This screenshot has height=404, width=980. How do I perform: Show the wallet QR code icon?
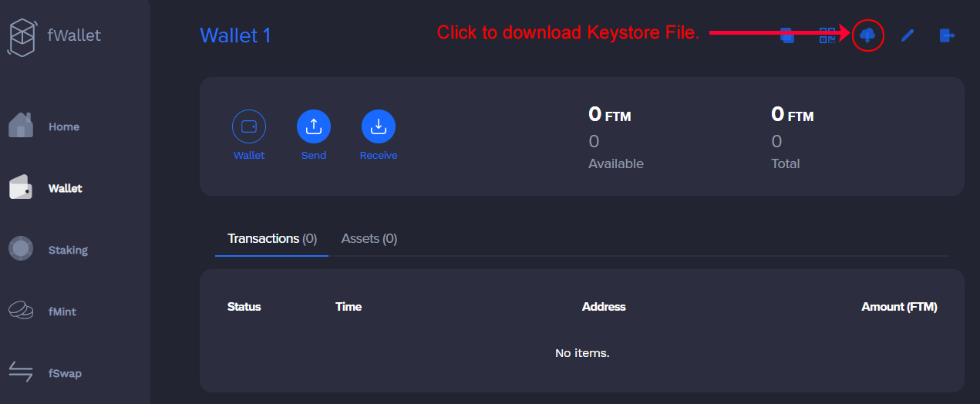pyautogui.click(x=827, y=35)
